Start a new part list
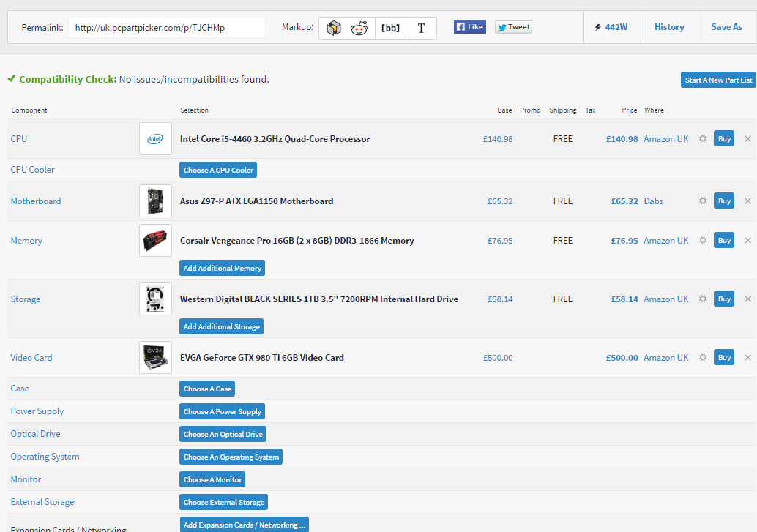757x532 pixels. pos(718,80)
